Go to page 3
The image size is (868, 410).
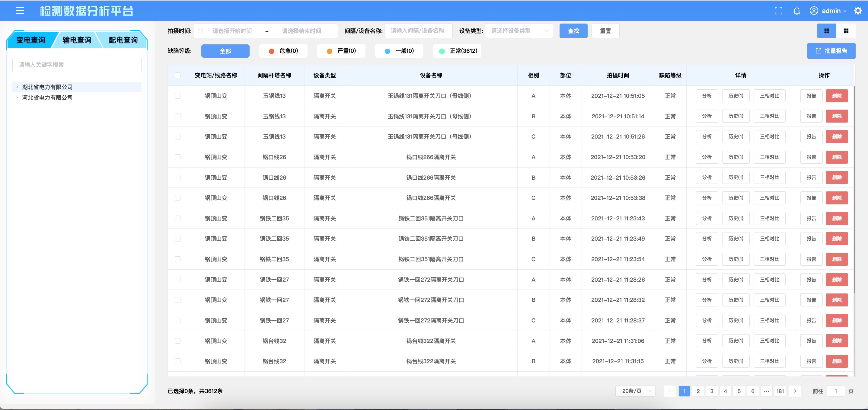coord(712,391)
